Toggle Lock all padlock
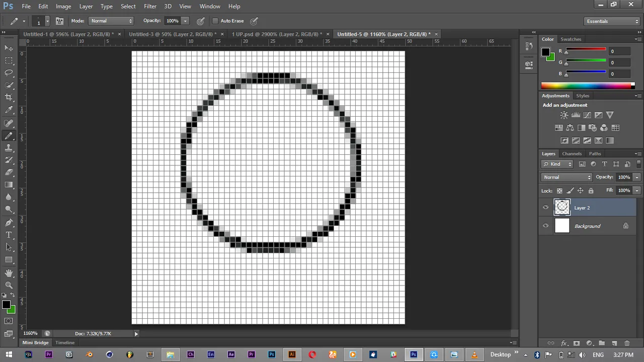The width and height of the screenshot is (644, 362). click(591, 191)
